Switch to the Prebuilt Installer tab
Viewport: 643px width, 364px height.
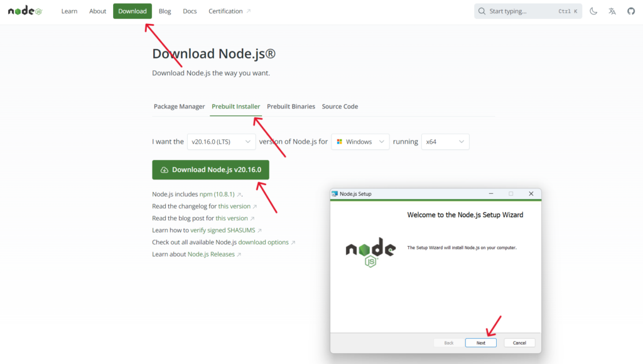click(x=236, y=106)
